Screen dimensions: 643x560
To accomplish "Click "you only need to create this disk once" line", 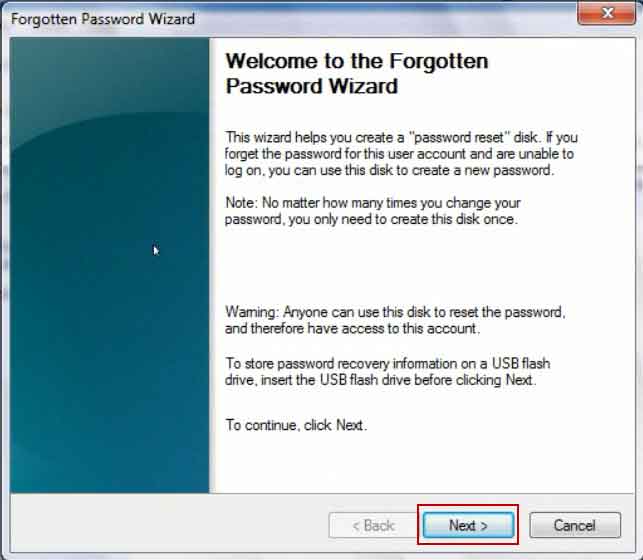I will [372, 219].
